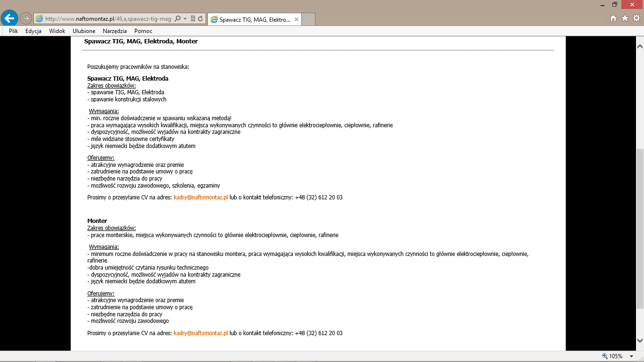Open the Plik menu

(x=14, y=31)
